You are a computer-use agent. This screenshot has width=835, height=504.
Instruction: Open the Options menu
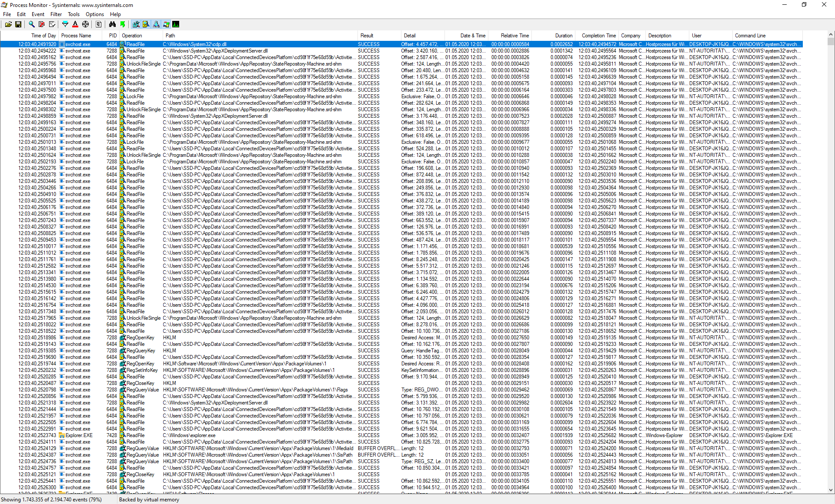click(94, 14)
